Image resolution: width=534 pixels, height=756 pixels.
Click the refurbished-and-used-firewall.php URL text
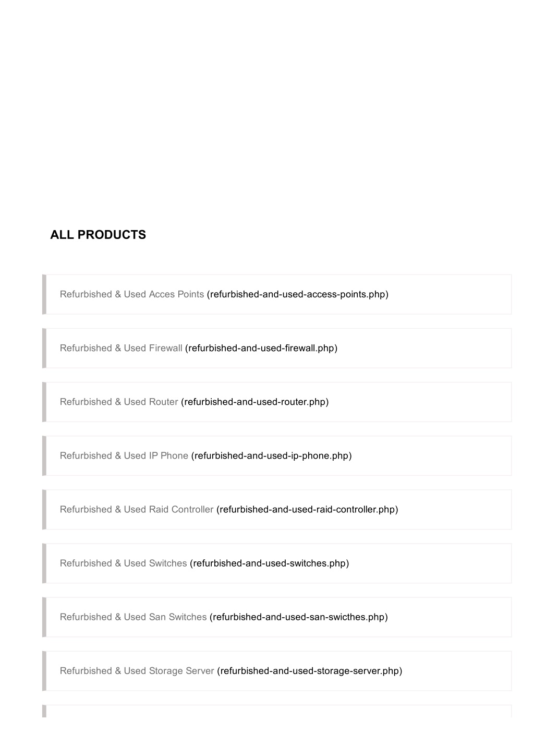coord(261,348)
